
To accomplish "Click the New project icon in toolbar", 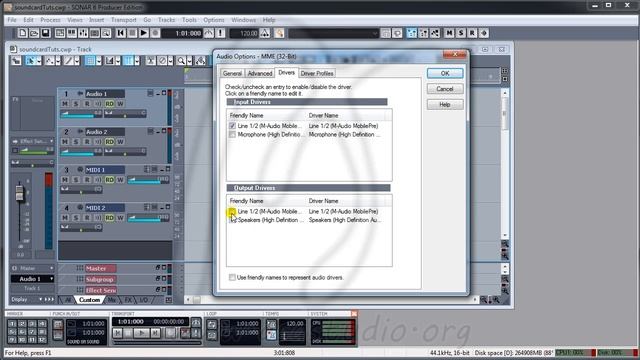I will (x=23, y=33).
